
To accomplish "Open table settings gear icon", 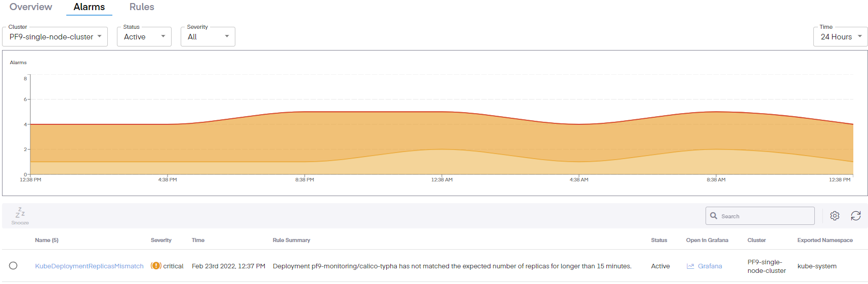I will tap(835, 216).
